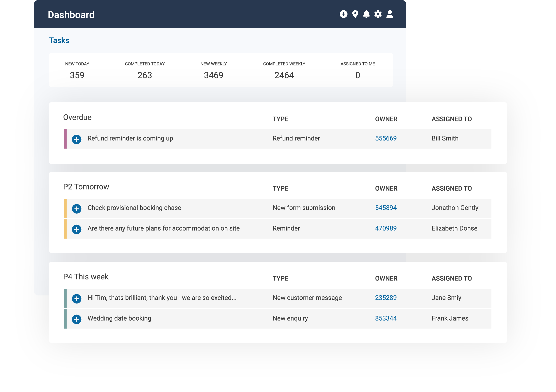This screenshot has width=556, height=392.
Task: Click 'Hi Tim, thats brilliant, thank you' task title
Action: [x=162, y=298]
